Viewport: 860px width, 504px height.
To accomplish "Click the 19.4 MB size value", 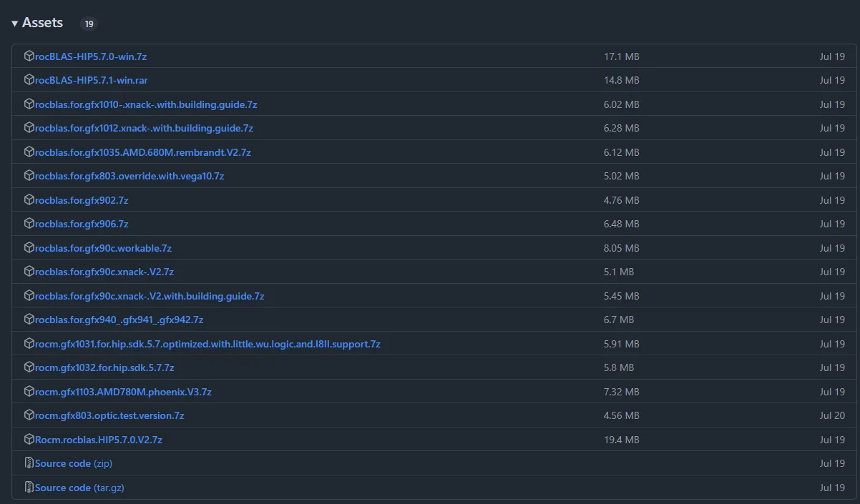I will [x=622, y=440].
